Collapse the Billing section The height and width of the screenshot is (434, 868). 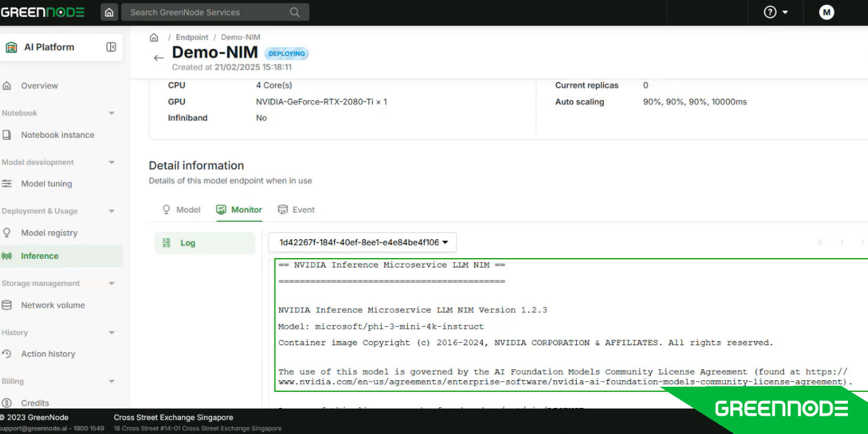click(x=112, y=381)
